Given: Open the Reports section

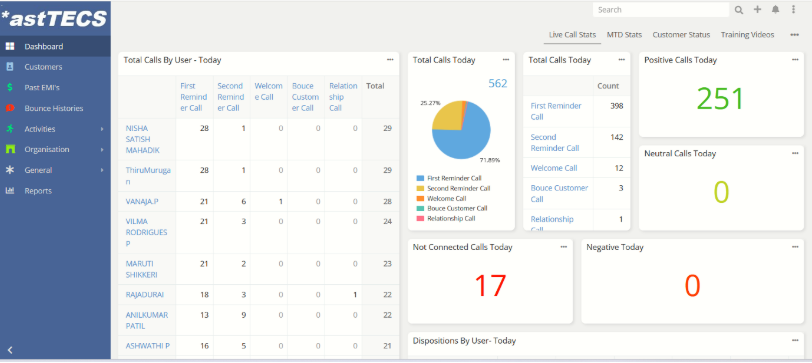Looking at the screenshot, I should tap(38, 191).
